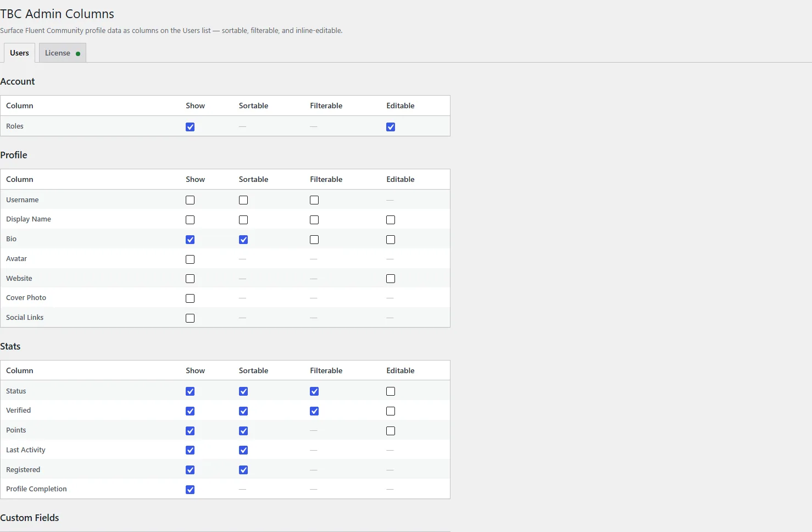
Task: Click the Stats section heading
Action: tap(10, 346)
